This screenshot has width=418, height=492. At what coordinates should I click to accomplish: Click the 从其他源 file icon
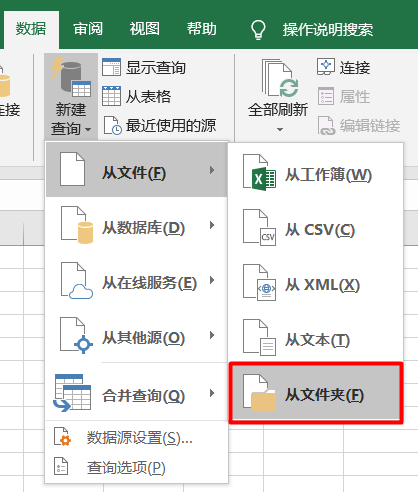click(x=76, y=335)
